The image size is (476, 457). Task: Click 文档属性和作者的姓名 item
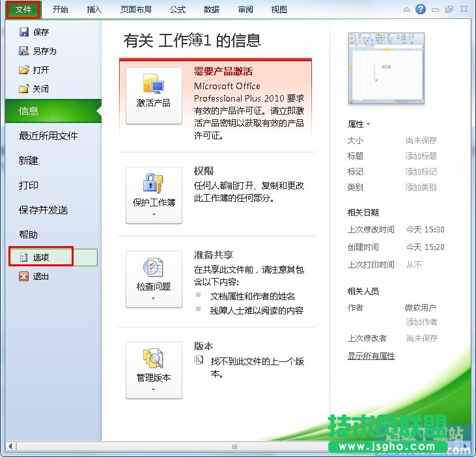click(x=252, y=296)
